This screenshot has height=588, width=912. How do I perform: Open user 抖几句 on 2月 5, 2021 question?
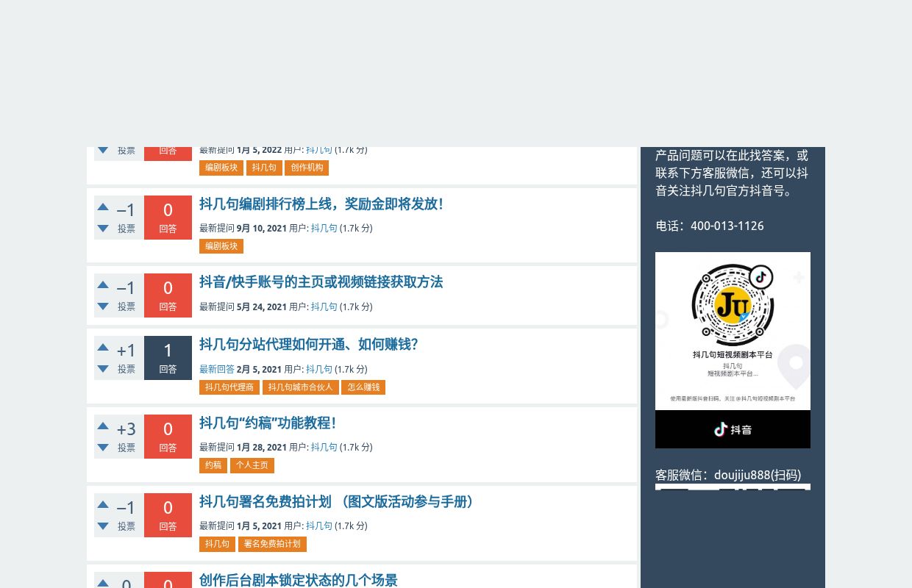click(319, 370)
